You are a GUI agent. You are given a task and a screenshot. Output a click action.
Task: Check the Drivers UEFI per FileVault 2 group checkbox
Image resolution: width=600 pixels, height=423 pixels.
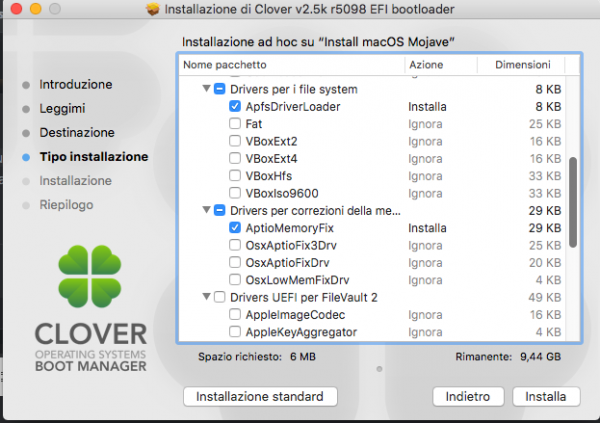pos(219,297)
